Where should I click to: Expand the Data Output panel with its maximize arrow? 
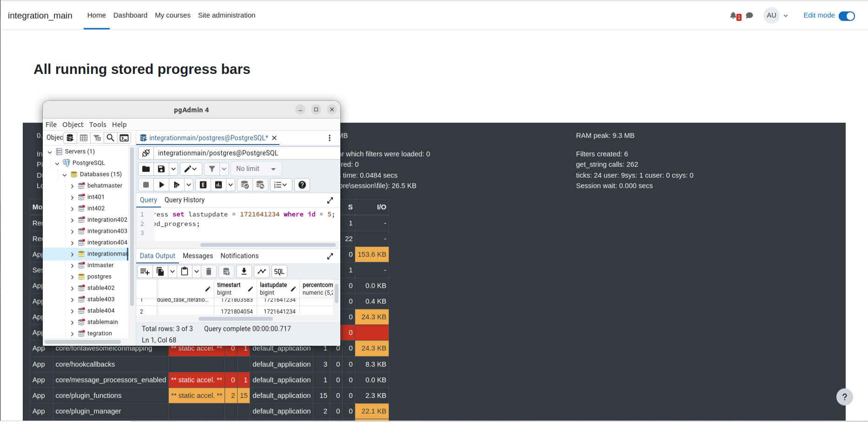pos(330,256)
